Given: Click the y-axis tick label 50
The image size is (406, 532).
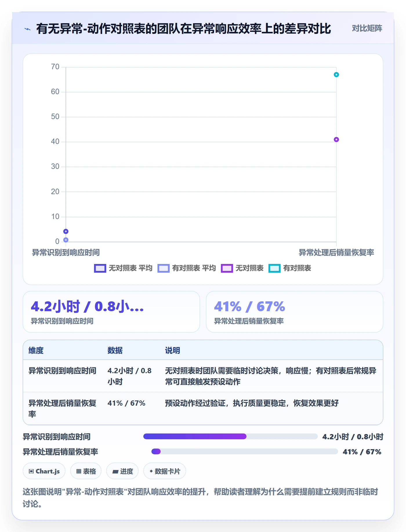Looking at the screenshot, I should 55,117.
